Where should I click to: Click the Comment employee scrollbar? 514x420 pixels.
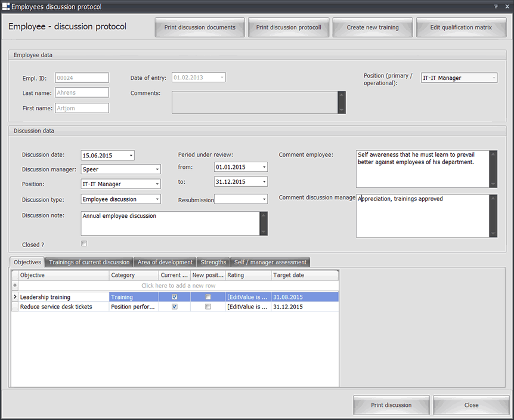click(493, 169)
